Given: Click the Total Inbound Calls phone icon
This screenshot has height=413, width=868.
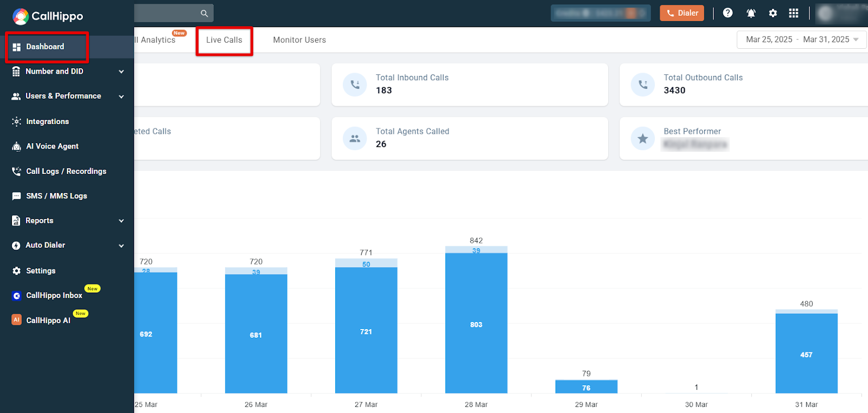Looking at the screenshot, I should coord(355,85).
